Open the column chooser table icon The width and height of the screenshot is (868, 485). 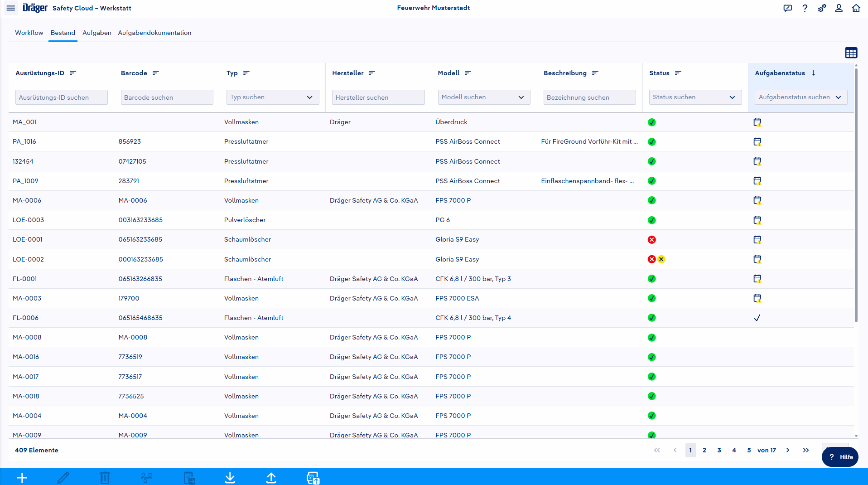tap(851, 53)
